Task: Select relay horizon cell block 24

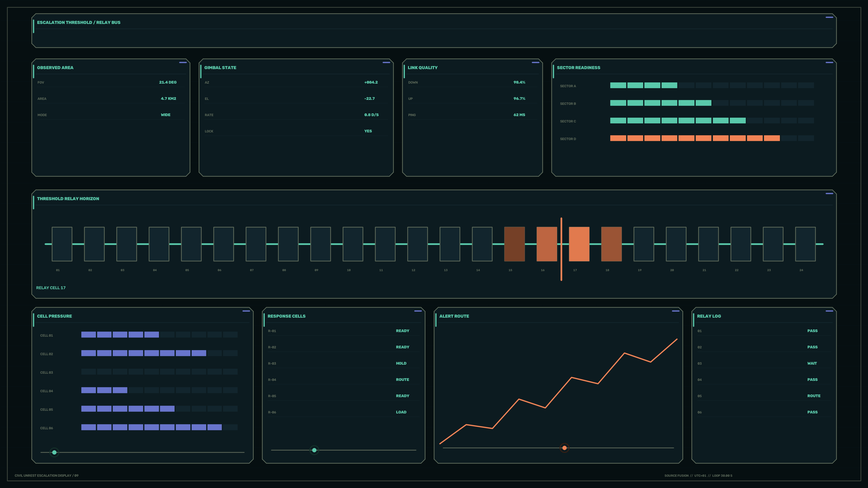Action: (805, 244)
